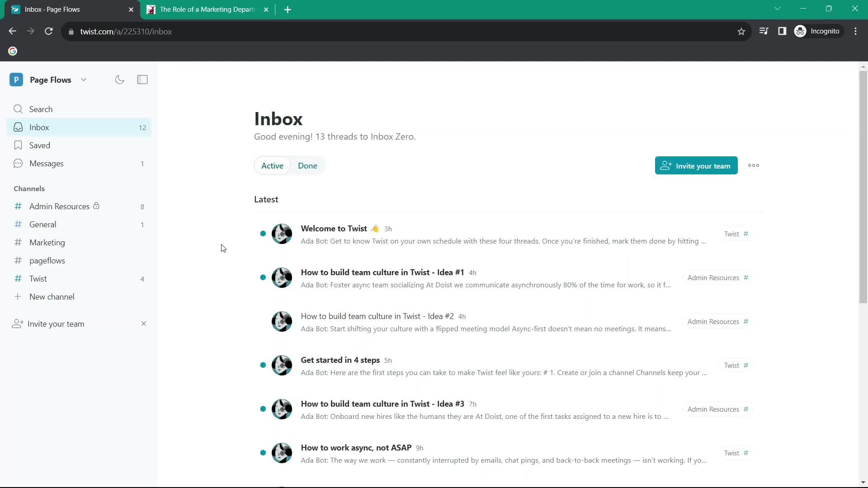Select the Active tab in Inbox

click(x=272, y=166)
